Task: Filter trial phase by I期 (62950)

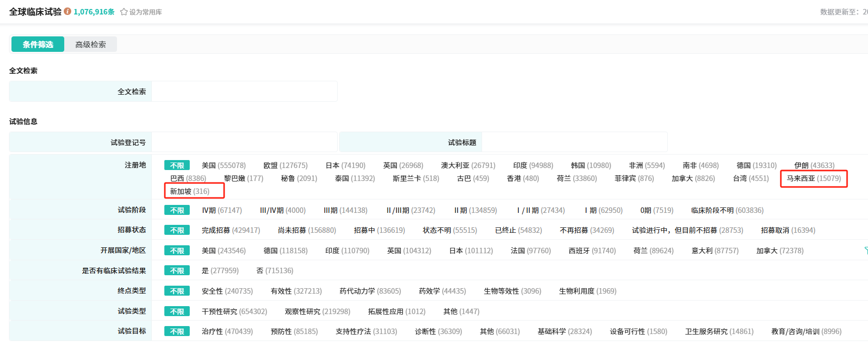Action: click(604, 210)
